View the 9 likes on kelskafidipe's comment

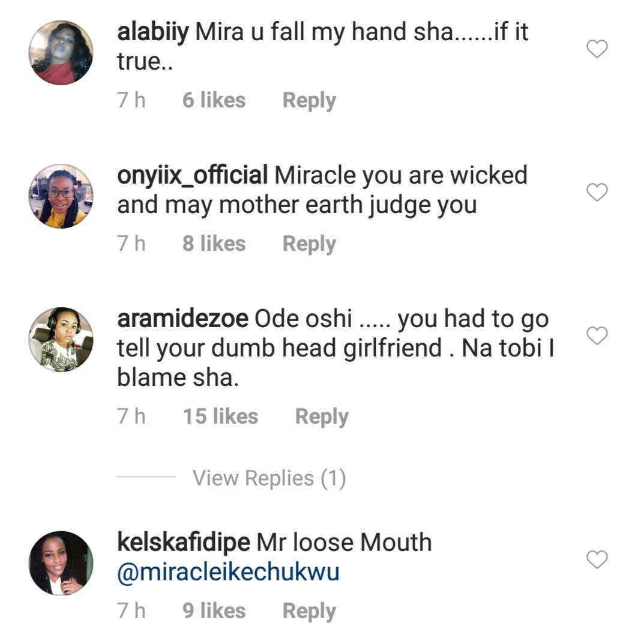(214, 611)
